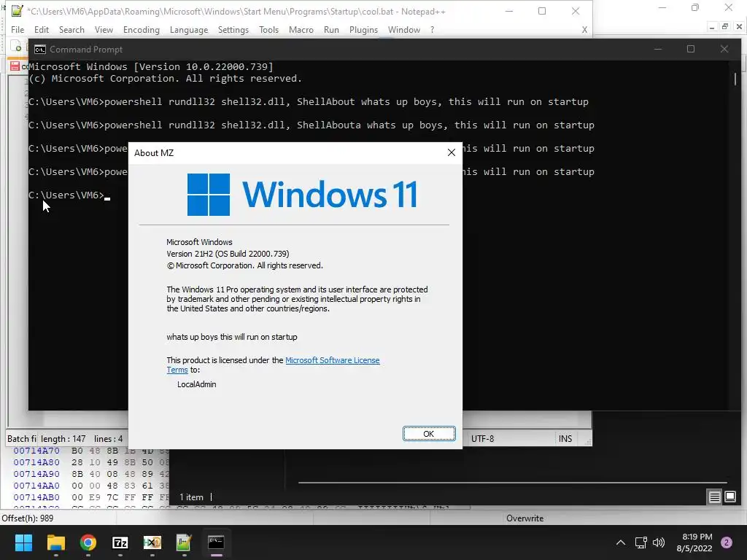Open Notepad++ Run menu
The height and width of the screenshot is (560, 747).
coord(331,29)
